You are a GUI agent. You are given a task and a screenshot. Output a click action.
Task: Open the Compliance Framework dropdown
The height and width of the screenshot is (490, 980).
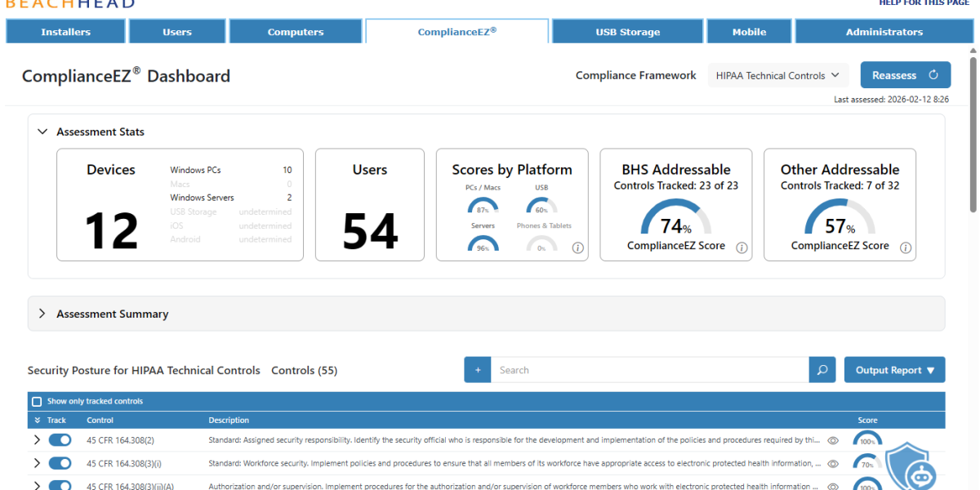pyautogui.click(x=777, y=74)
